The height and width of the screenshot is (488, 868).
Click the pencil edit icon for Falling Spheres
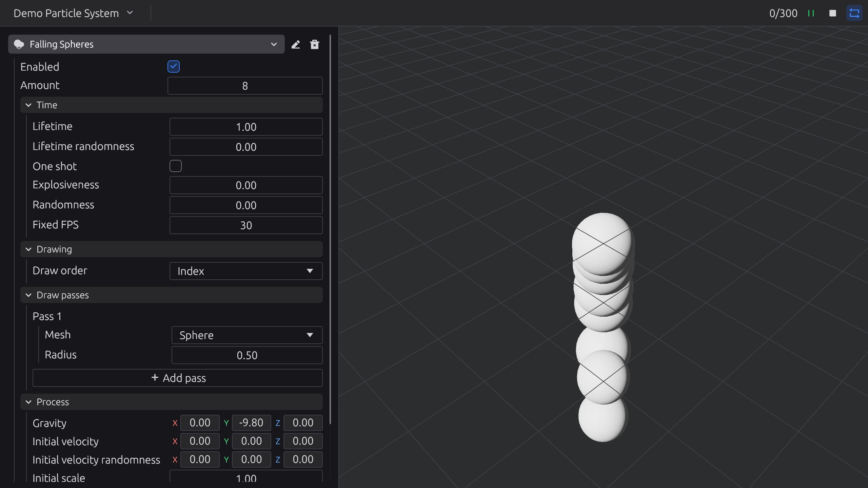pyautogui.click(x=296, y=44)
